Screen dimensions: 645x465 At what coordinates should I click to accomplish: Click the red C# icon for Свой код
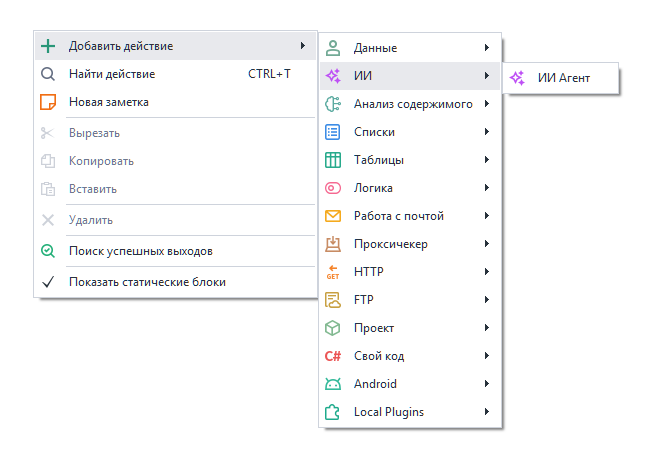[333, 356]
